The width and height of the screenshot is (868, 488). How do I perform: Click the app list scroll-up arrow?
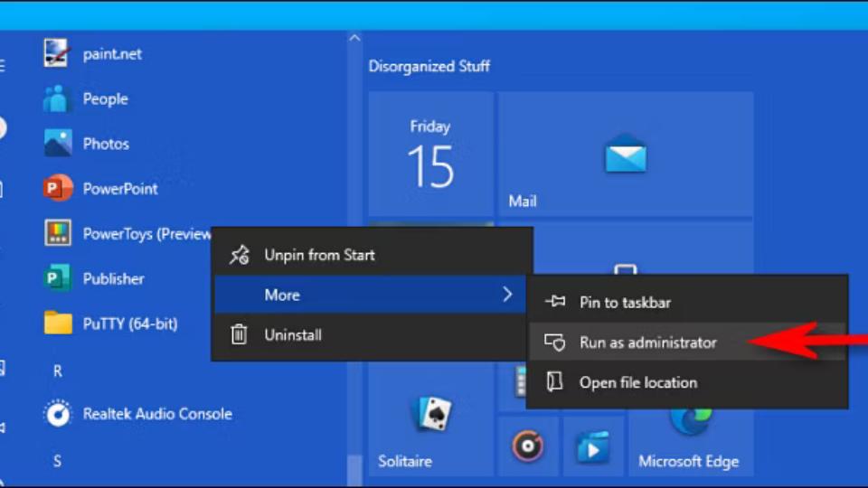click(354, 38)
